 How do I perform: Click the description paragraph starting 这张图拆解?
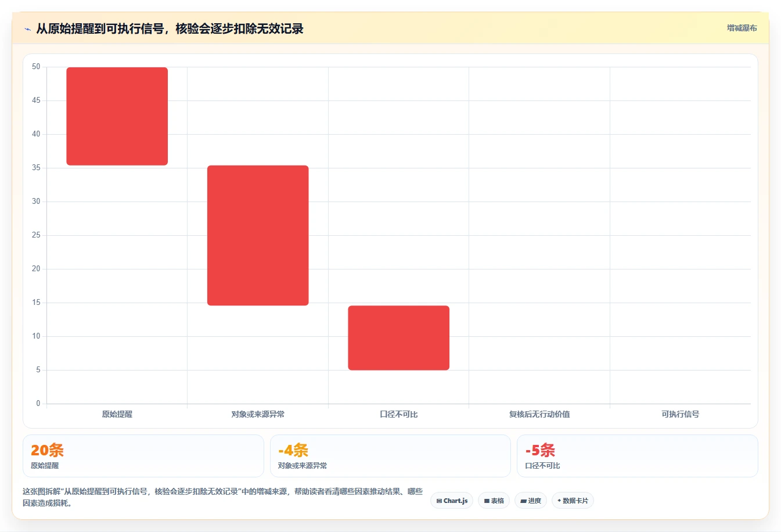point(223,497)
